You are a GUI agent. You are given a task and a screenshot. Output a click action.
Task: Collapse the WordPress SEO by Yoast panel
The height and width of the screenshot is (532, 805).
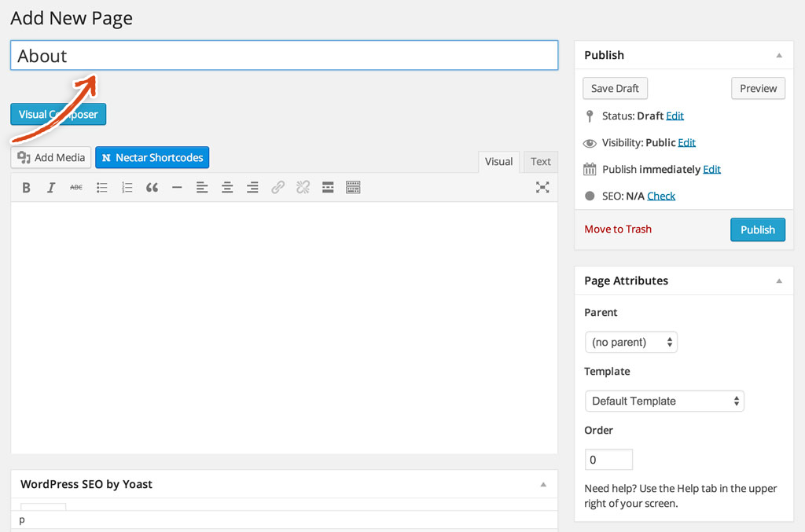pyautogui.click(x=543, y=485)
